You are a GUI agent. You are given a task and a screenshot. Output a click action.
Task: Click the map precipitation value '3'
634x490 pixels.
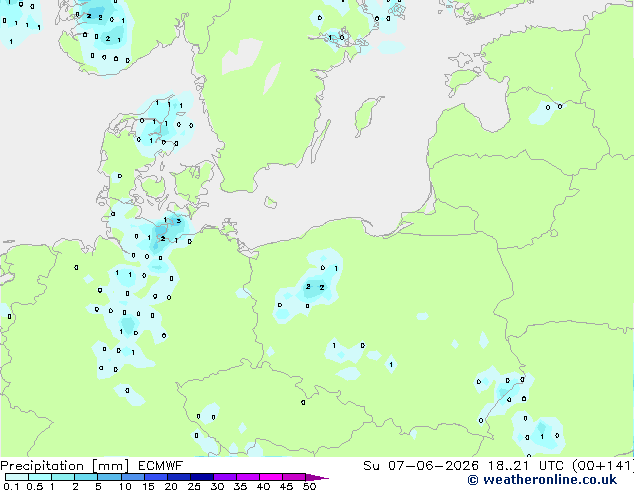(x=178, y=221)
